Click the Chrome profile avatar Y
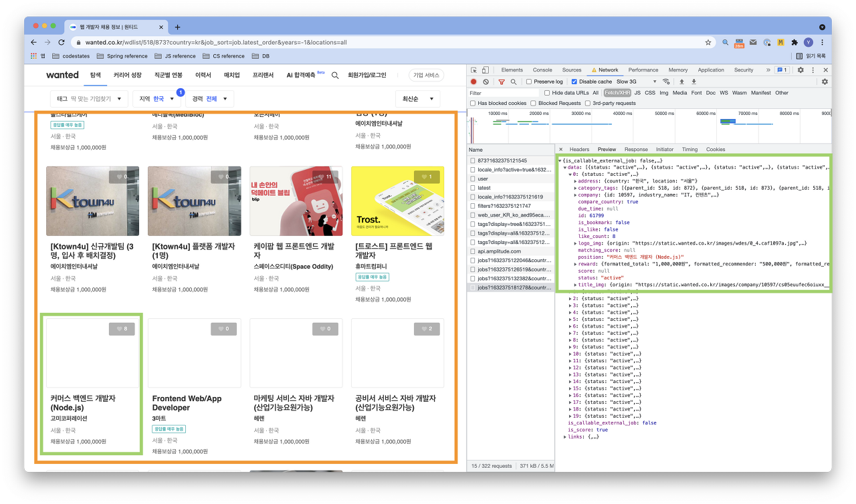This screenshot has width=856, height=504. click(809, 42)
